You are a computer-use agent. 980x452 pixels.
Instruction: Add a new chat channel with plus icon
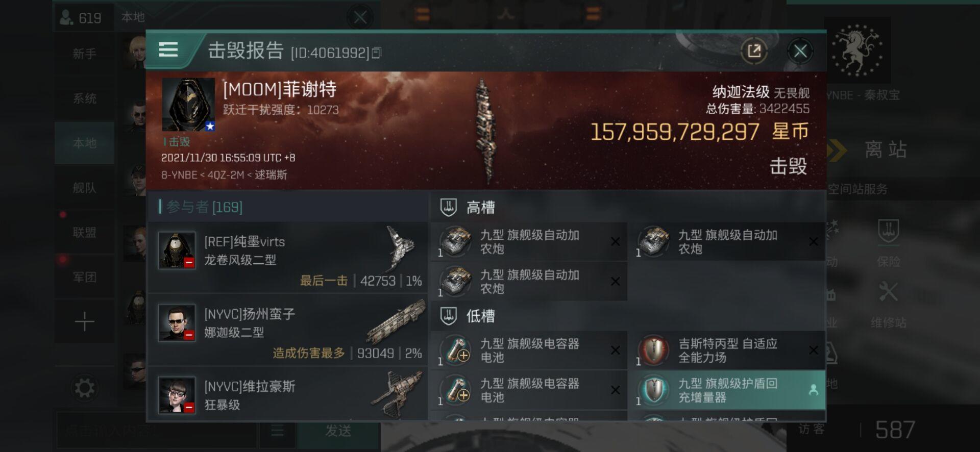click(84, 322)
